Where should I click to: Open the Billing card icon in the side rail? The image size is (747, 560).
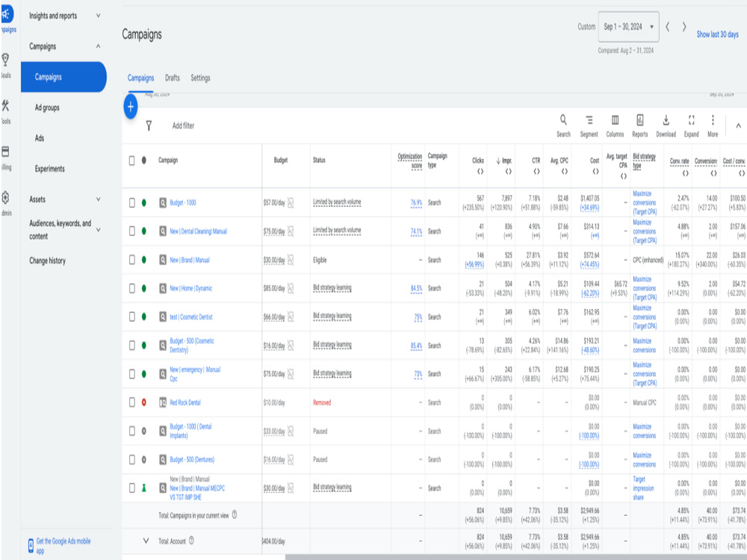5,152
